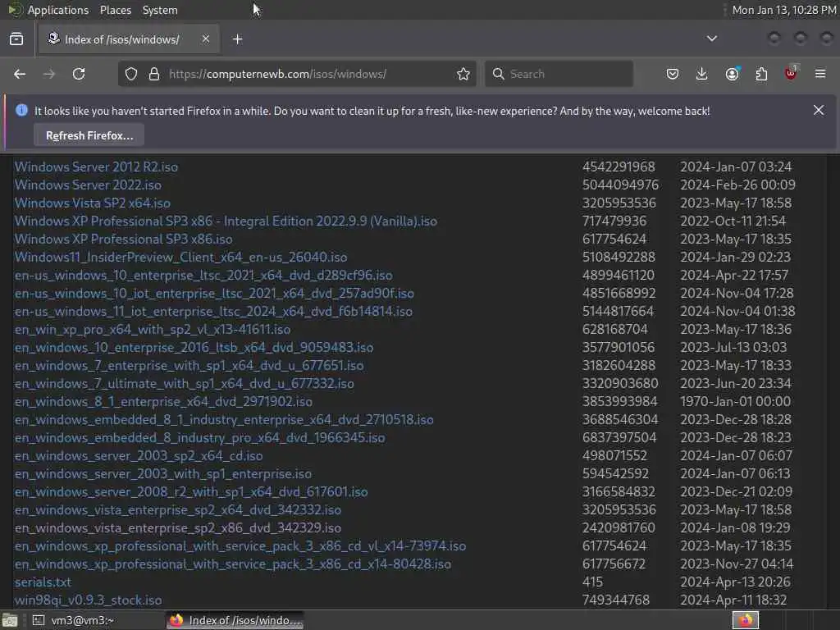Open the Pocket save icon
Image resolution: width=840 pixels, height=630 pixels.
click(x=673, y=74)
